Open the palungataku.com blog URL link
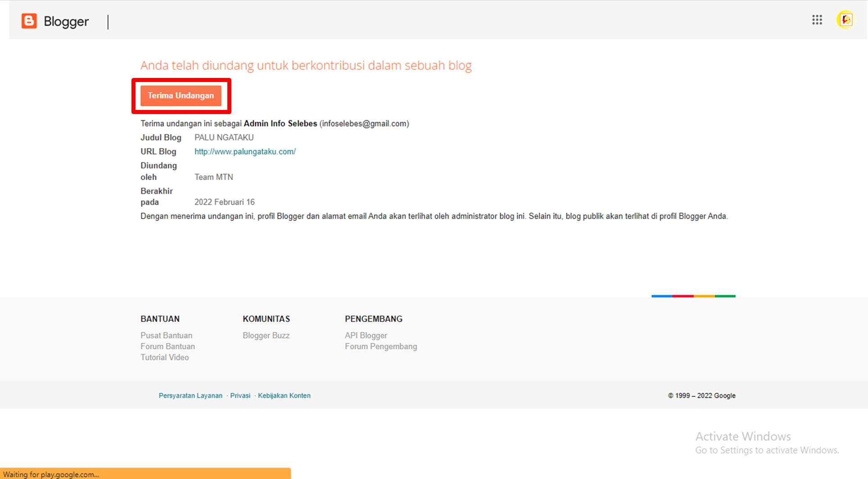This screenshot has width=868, height=479. (x=245, y=151)
